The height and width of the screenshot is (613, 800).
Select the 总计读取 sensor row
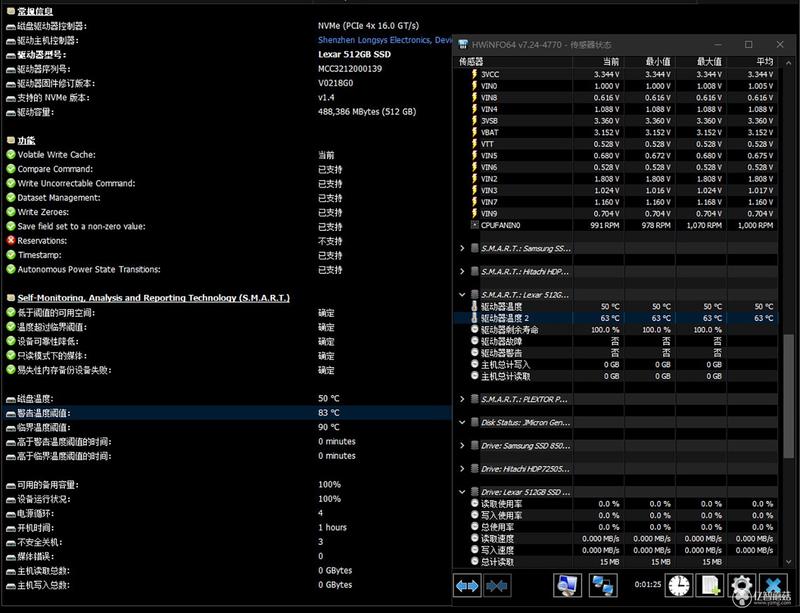[616, 562]
